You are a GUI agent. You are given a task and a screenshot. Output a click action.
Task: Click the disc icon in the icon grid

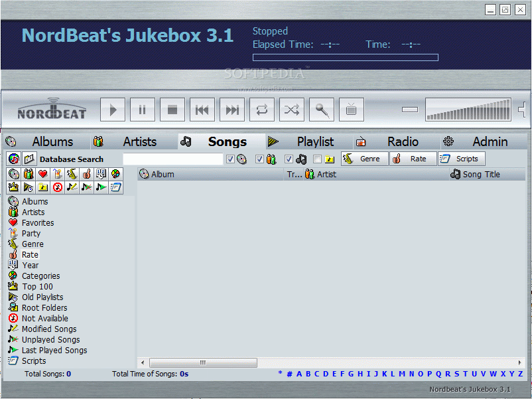coord(14,174)
